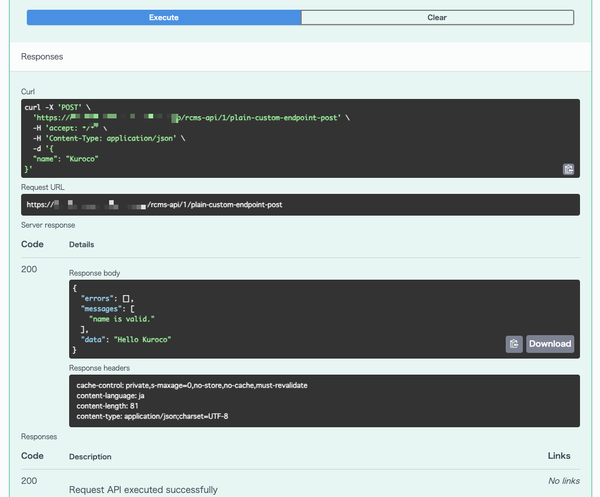Viewport: 600px width, 497px height.
Task: Click the Clear button
Action: [x=437, y=18]
